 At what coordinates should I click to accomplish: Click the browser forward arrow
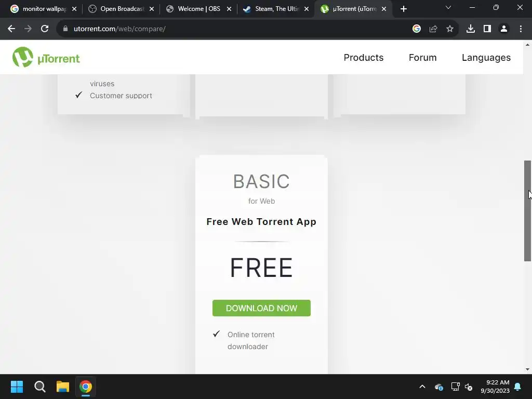(x=28, y=29)
